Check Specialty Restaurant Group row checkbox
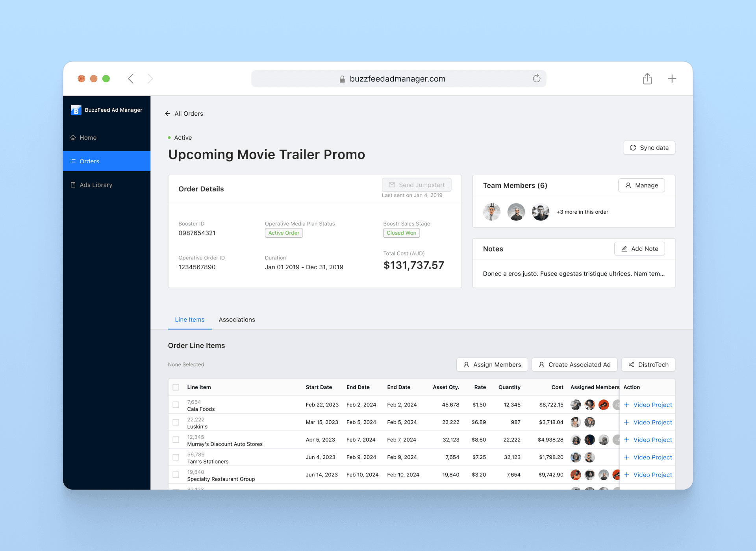This screenshot has width=756, height=551. (176, 475)
